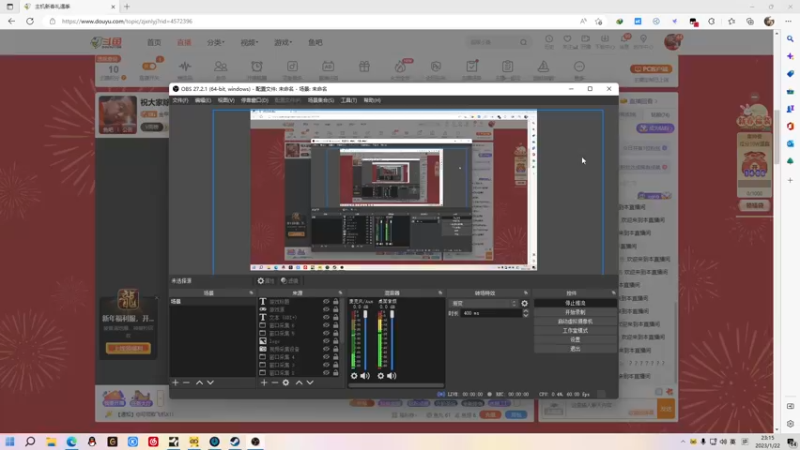
Task: Open OBS from the Windows taskbar
Action: 255,441
